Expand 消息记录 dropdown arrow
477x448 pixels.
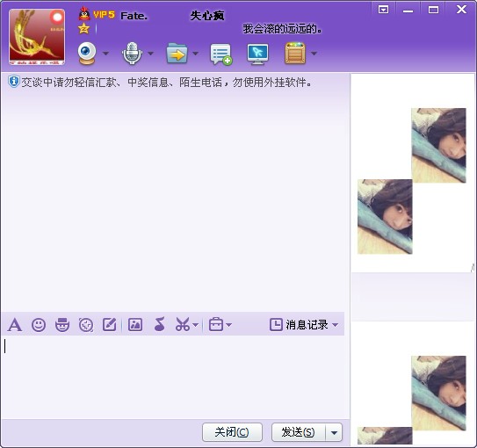pyautogui.click(x=335, y=325)
